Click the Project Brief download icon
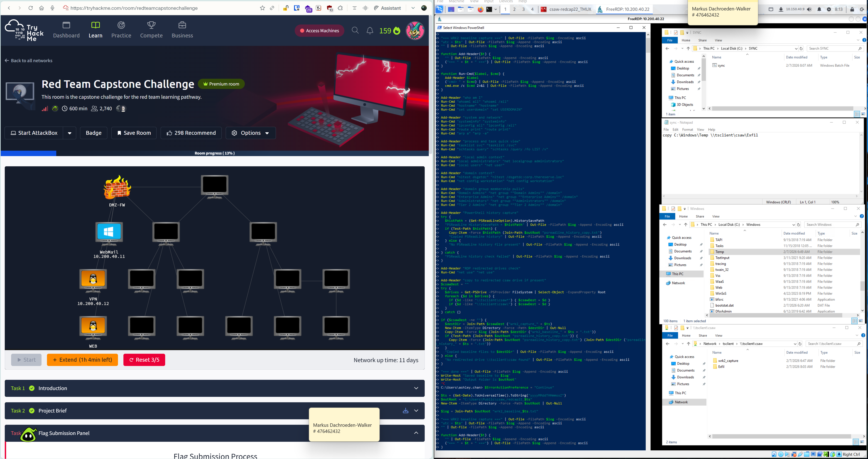This screenshot has width=868, height=459. (x=405, y=410)
